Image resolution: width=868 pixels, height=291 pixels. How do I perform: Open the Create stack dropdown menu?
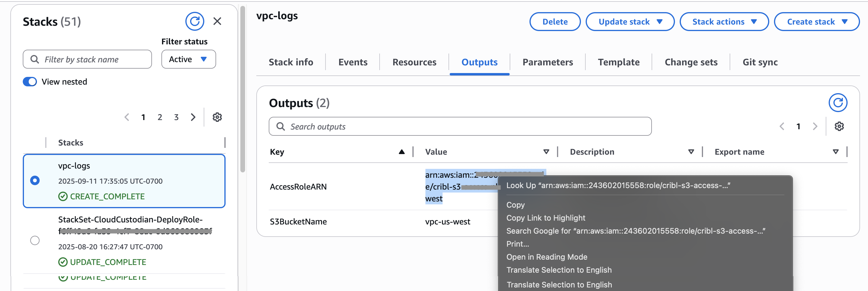coord(817,22)
